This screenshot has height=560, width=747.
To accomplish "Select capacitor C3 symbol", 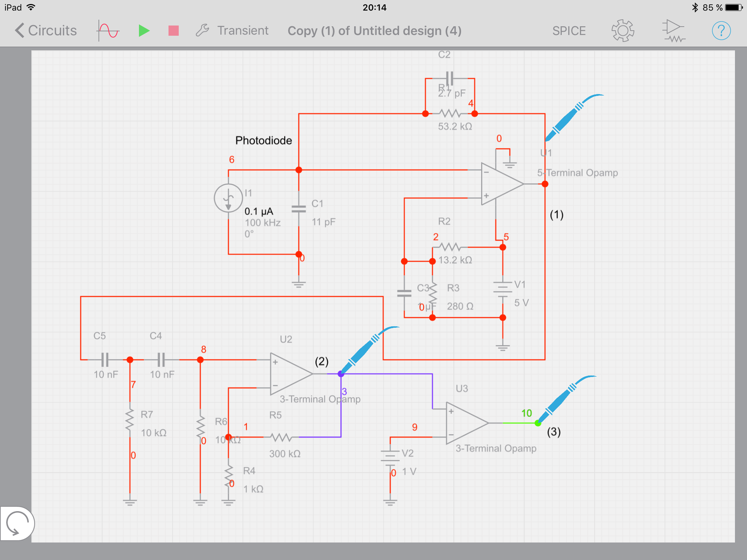I will 404,293.
